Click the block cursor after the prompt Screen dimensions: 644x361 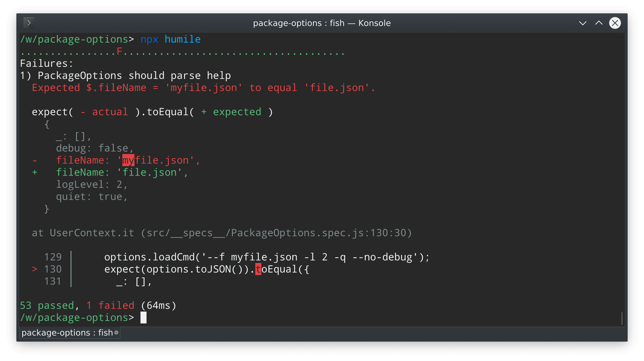point(144,318)
